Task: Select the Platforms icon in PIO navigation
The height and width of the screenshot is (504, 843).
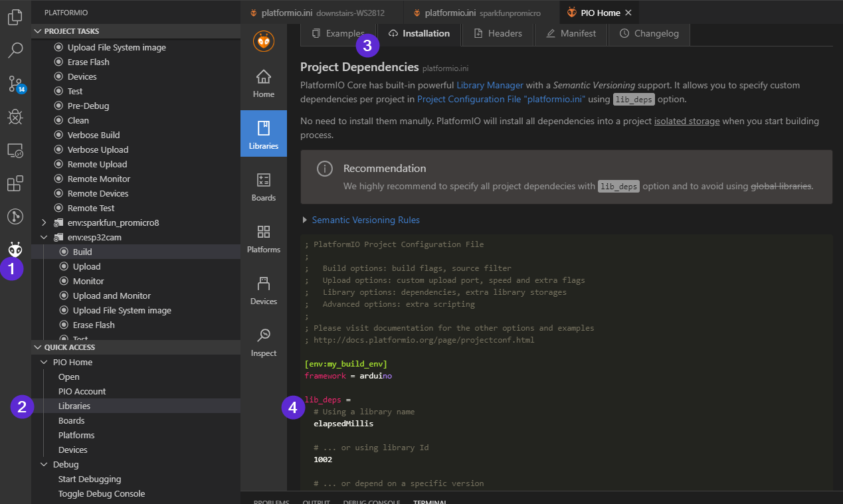Action: click(x=263, y=236)
